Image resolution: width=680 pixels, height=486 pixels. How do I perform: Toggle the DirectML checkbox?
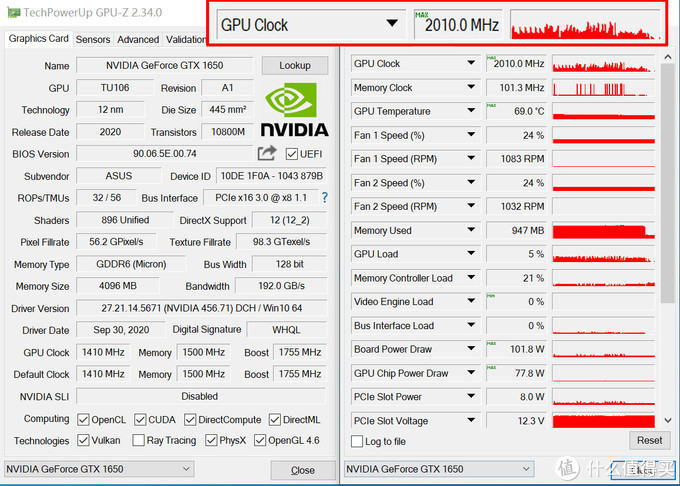pos(275,420)
